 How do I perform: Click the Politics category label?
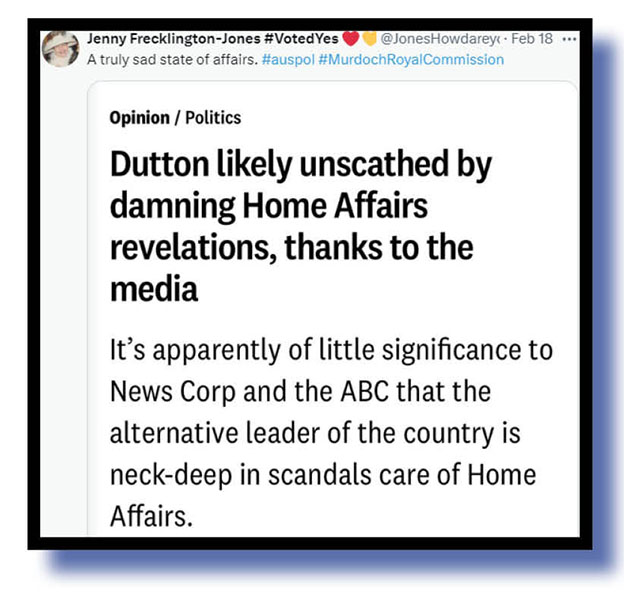[x=213, y=118]
